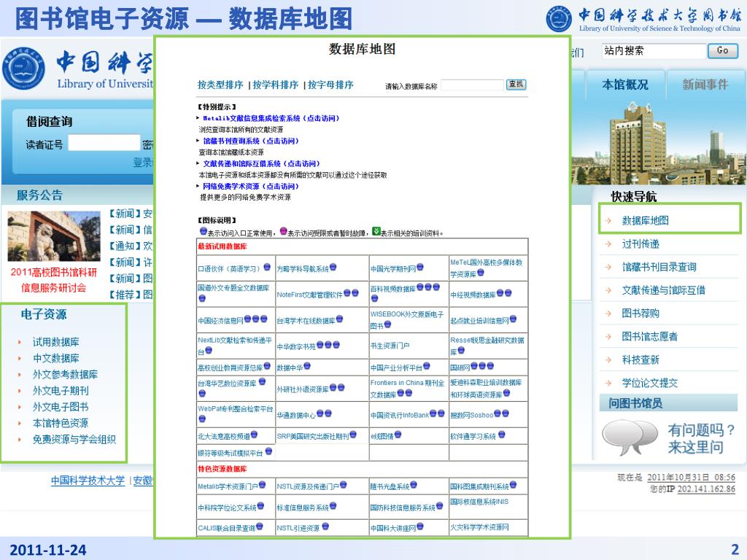747x560 pixels.
Task: Click the 站内搜索 search box
Action: 654,50
